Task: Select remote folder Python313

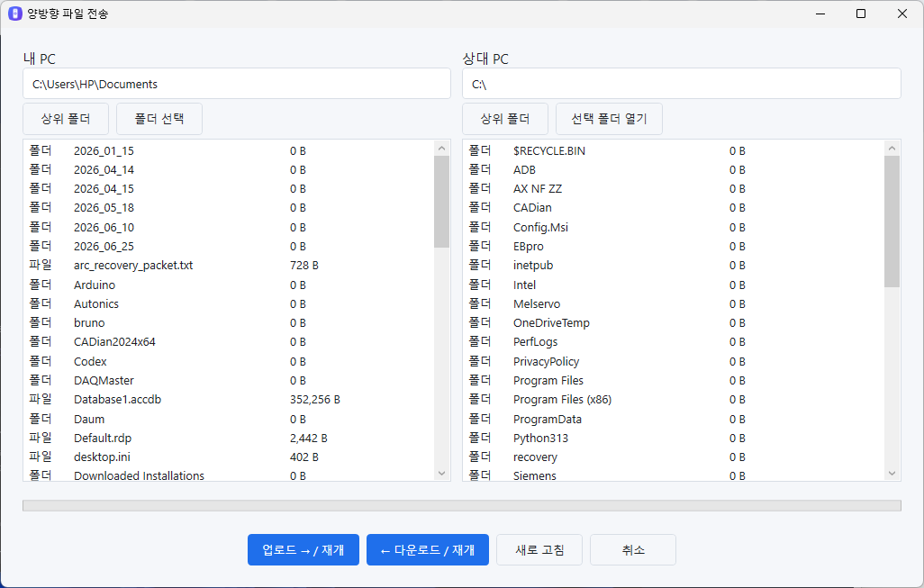Action: [x=673, y=438]
